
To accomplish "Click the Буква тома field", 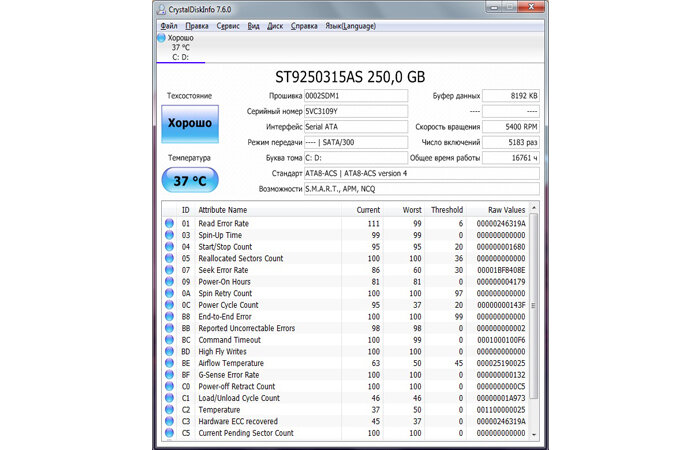I will 356,158.
